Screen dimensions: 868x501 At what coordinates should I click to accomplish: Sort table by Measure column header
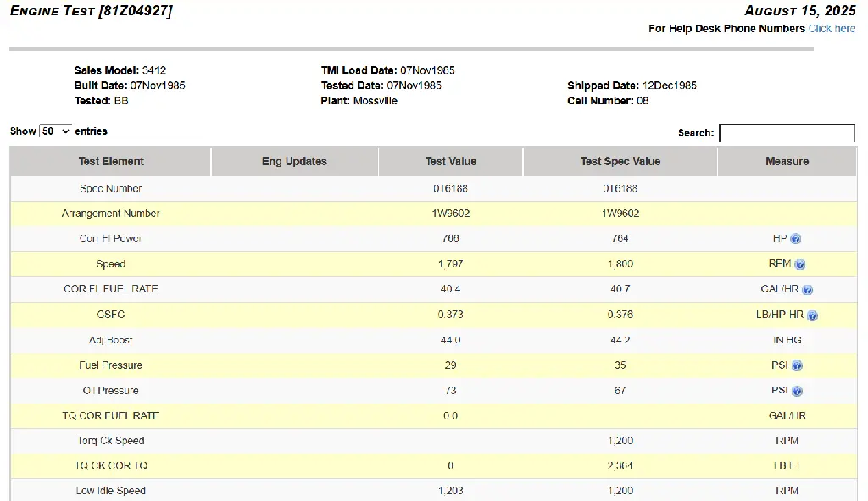coord(787,161)
